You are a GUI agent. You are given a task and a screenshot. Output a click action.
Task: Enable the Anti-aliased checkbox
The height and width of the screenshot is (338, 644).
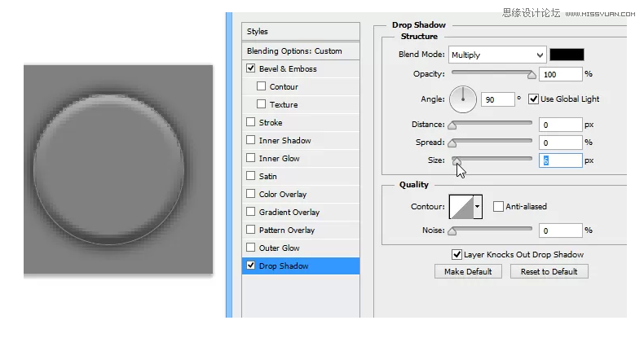pyautogui.click(x=498, y=207)
